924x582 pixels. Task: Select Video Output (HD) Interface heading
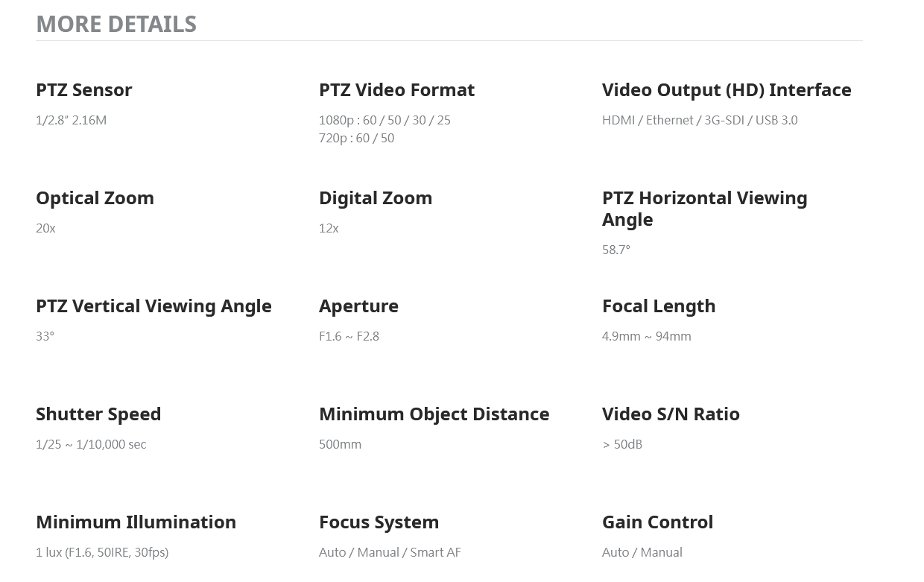click(727, 89)
